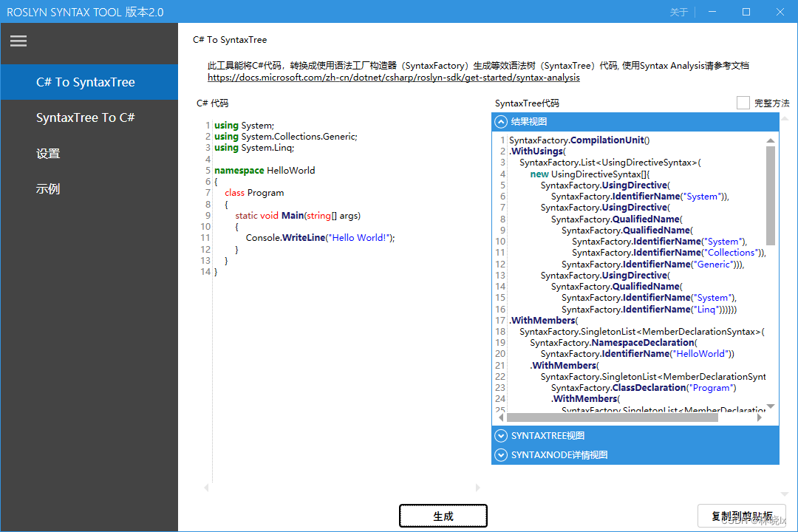Collapse the 结果视图 panel chevron
The width and height of the screenshot is (798, 532).
click(501, 122)
